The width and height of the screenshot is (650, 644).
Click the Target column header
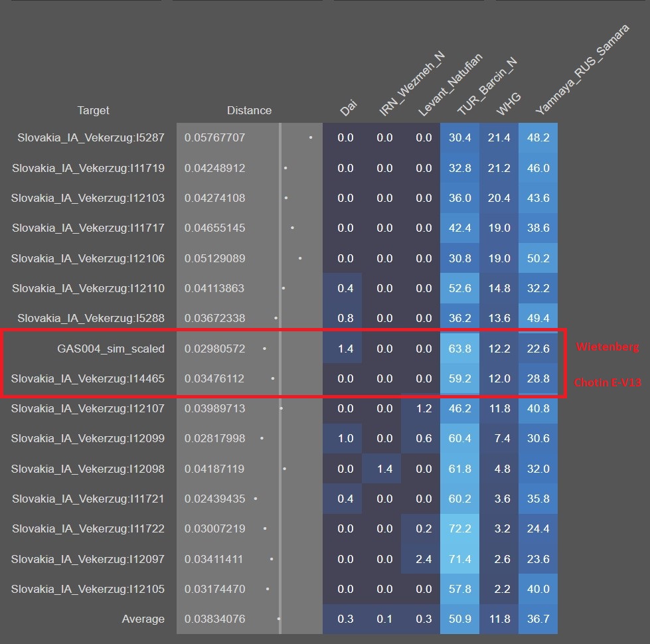pos(93,110)
